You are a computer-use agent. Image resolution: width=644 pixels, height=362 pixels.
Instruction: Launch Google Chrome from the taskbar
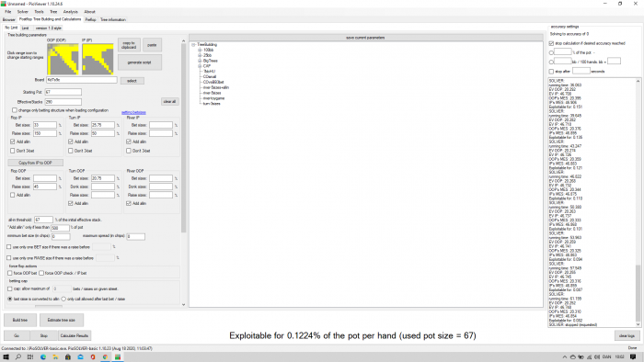[x=105, y=357]
